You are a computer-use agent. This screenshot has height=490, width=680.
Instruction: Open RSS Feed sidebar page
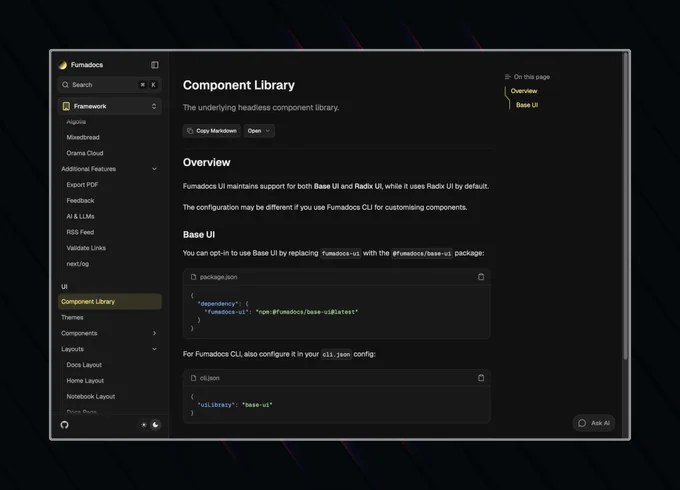(x=80, y=232)
